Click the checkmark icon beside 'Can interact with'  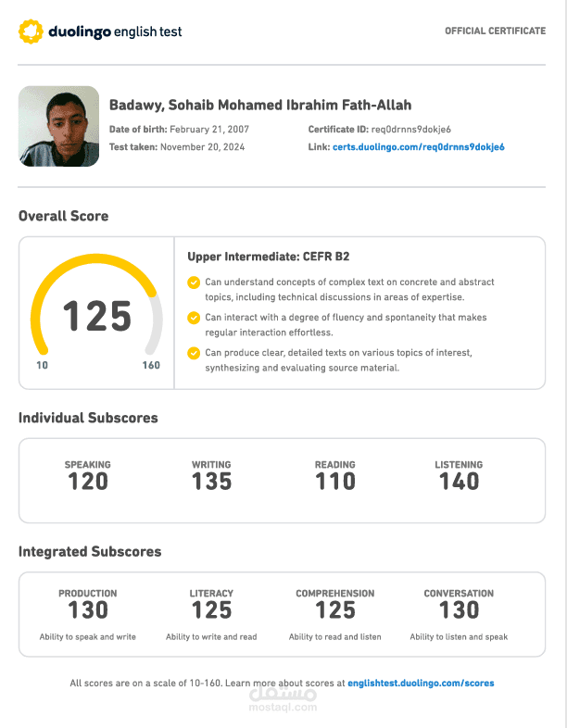click(194, 318)
